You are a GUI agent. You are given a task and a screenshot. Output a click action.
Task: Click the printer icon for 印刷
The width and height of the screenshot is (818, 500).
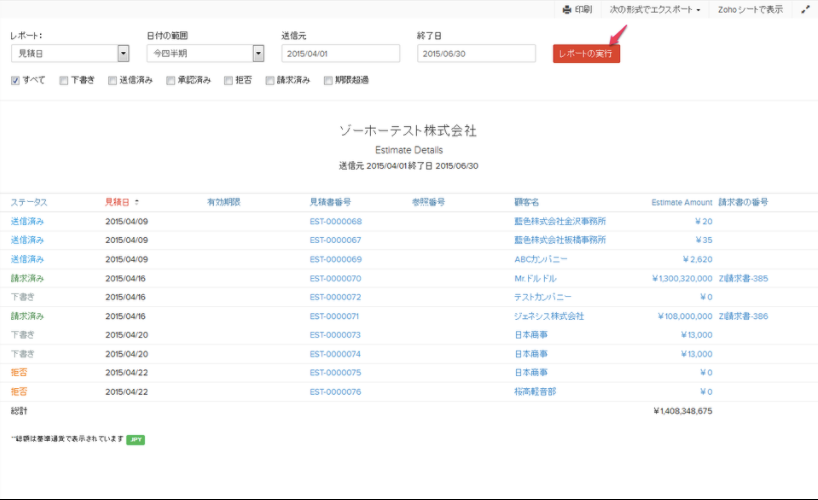pyautogui.click(x=567, y=9)
